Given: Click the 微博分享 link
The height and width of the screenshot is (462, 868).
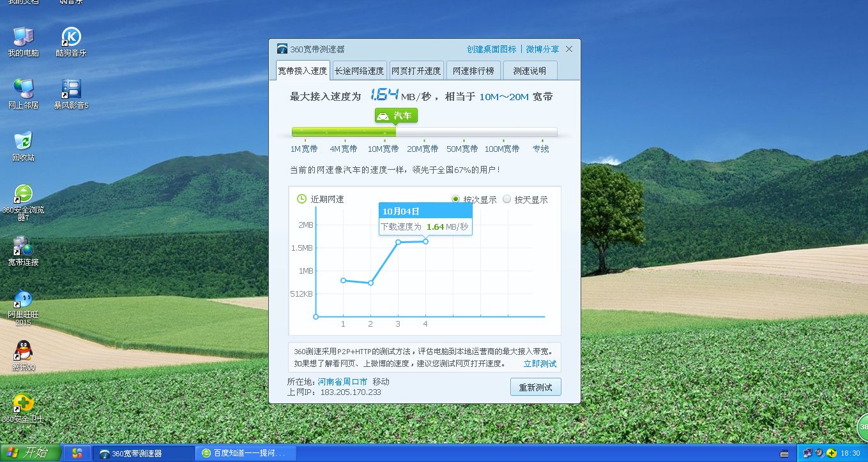Looking at the screenshot, I should [542, 49].
